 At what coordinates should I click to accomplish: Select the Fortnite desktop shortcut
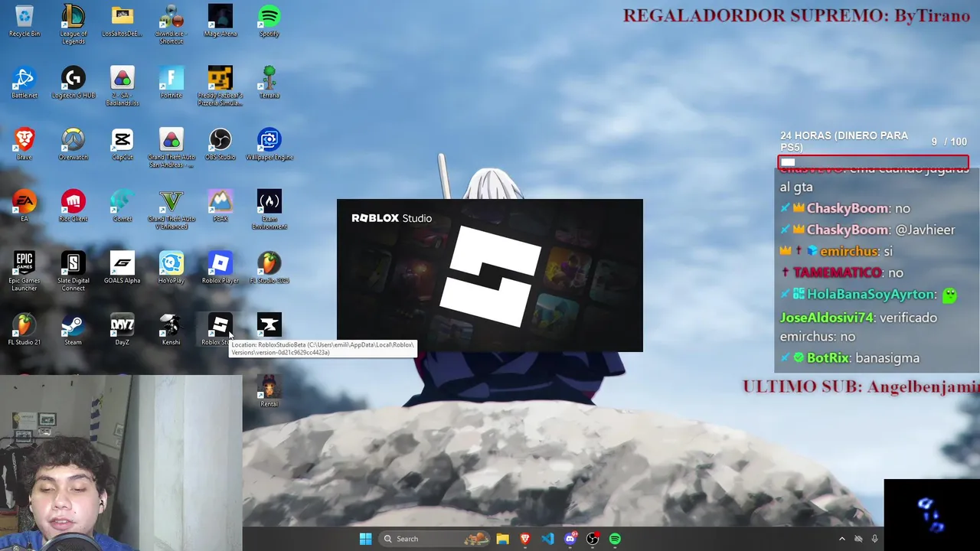point(171,83)
